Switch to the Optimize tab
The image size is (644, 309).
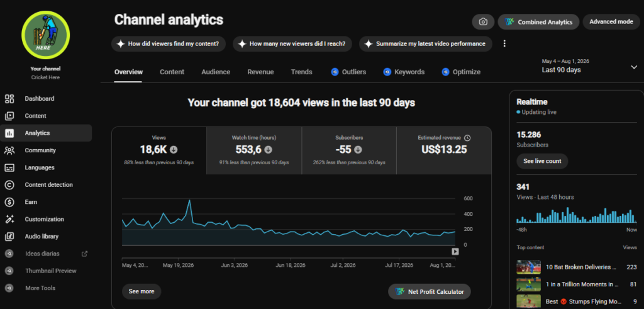click(461, 72)
